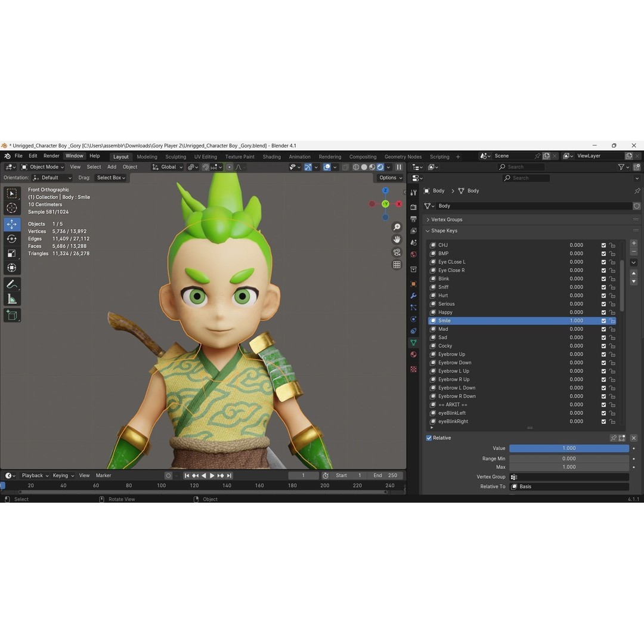Open the Window menu
The height and width of the screenshot is (644, 644).
tap(75, 156)
